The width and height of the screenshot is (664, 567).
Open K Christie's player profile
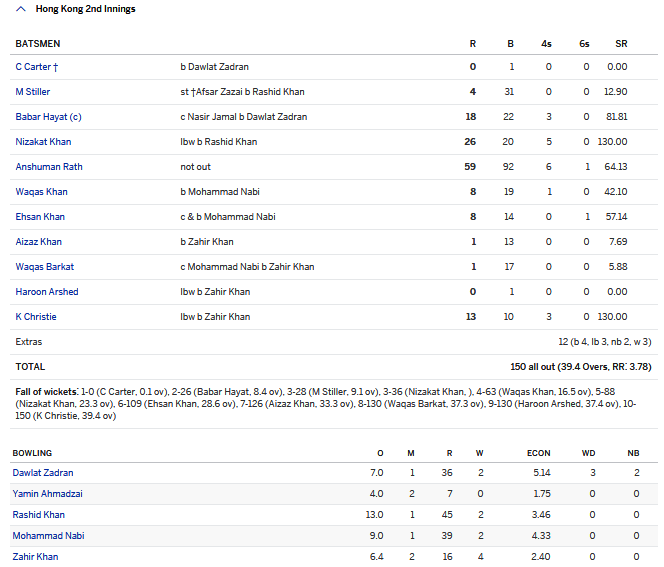click(36, 317)
